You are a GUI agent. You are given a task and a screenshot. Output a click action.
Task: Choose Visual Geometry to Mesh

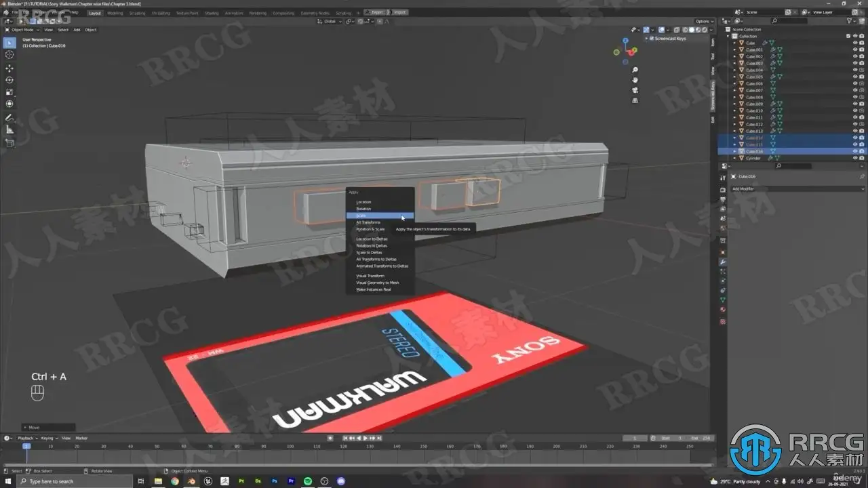point(380,283)
